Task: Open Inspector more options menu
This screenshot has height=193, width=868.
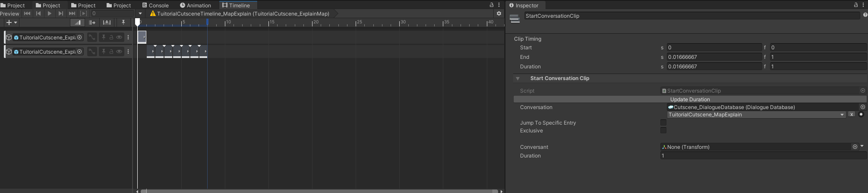Action: pyautogui.click(x=863, y=5)
